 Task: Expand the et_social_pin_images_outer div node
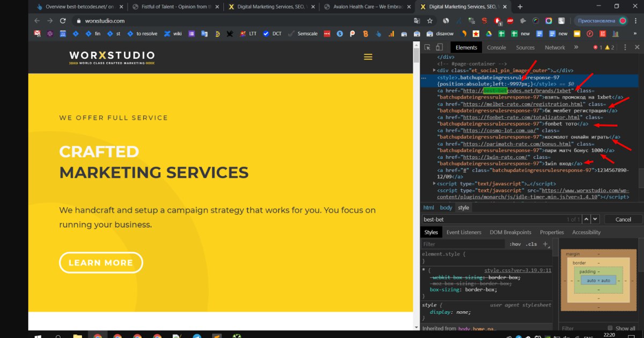click(435, 70)
